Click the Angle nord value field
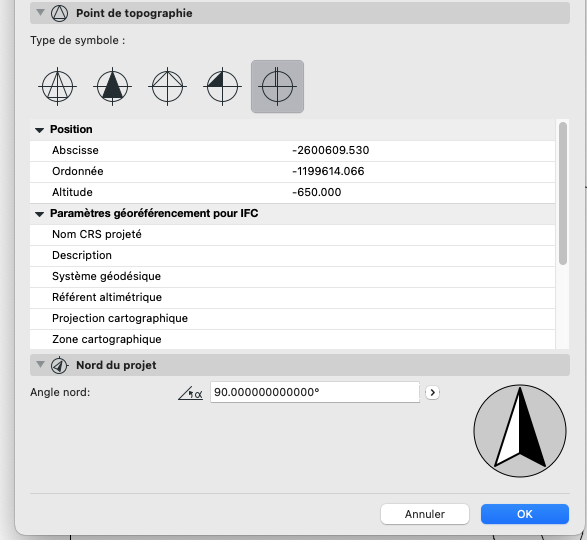Viewport: 587px width, 540px height. click(x=315, y=392)
